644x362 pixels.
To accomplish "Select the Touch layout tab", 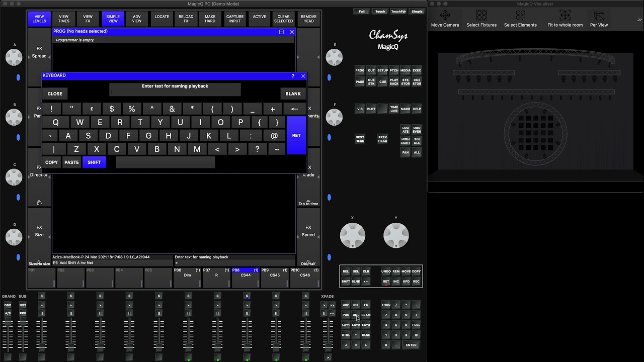I will click(x=380, y=11).
